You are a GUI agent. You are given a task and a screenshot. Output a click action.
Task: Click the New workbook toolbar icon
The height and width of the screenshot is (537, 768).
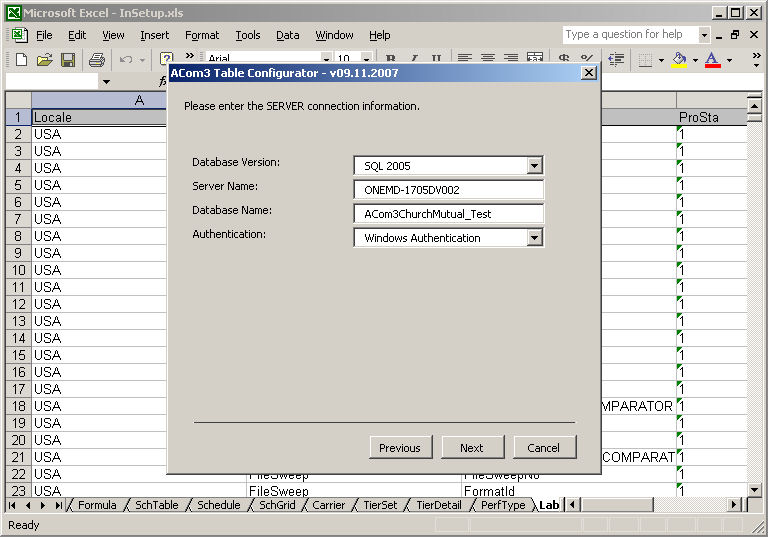coord(21,60)
